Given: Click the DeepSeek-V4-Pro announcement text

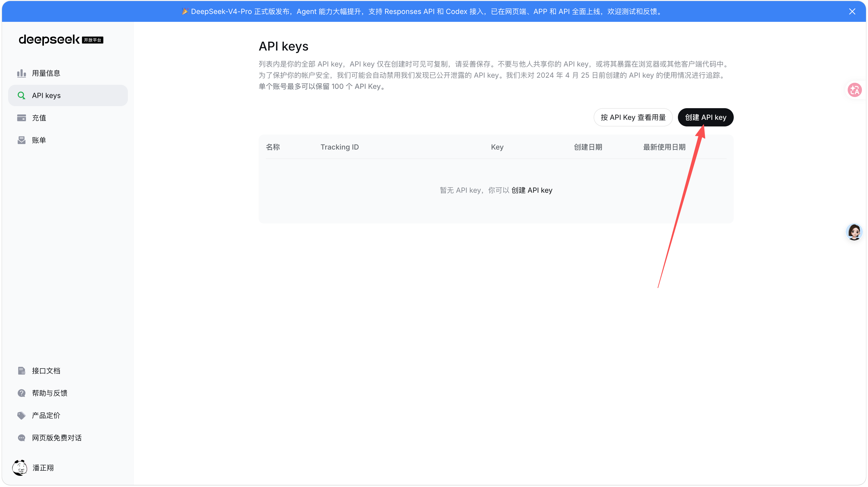Looking at the screenshot, I should coord(426,11).
